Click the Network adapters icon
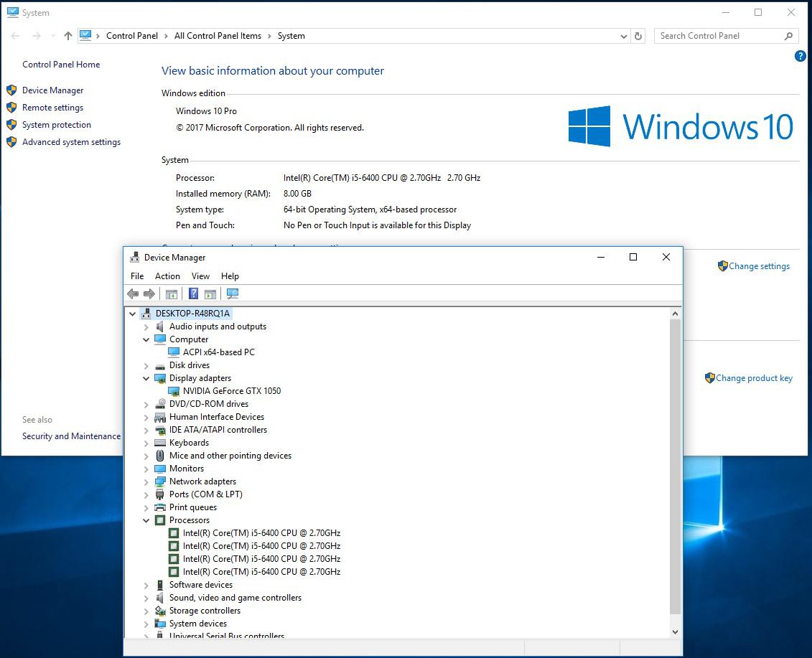The width and height of the screenshot is (812, 658). [160, 481]
